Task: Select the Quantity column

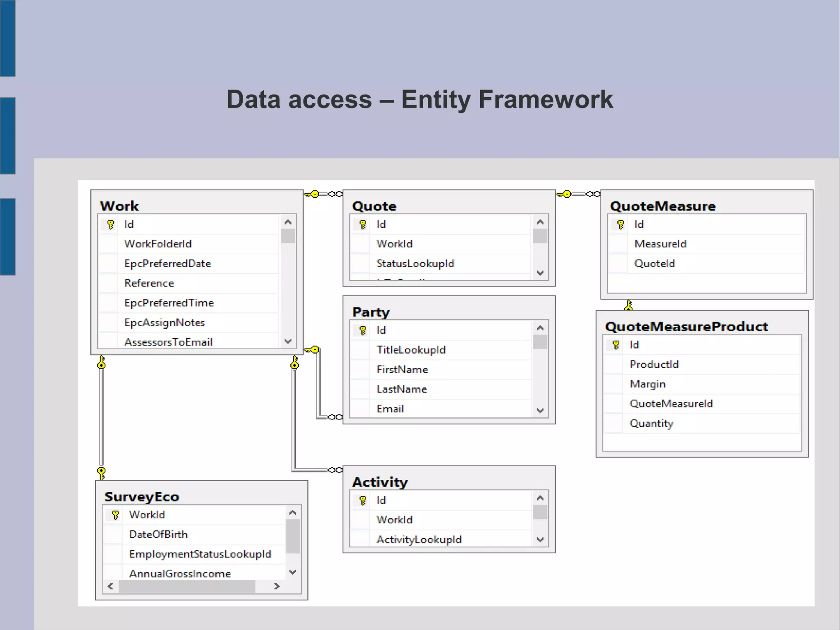Action: 702,424
